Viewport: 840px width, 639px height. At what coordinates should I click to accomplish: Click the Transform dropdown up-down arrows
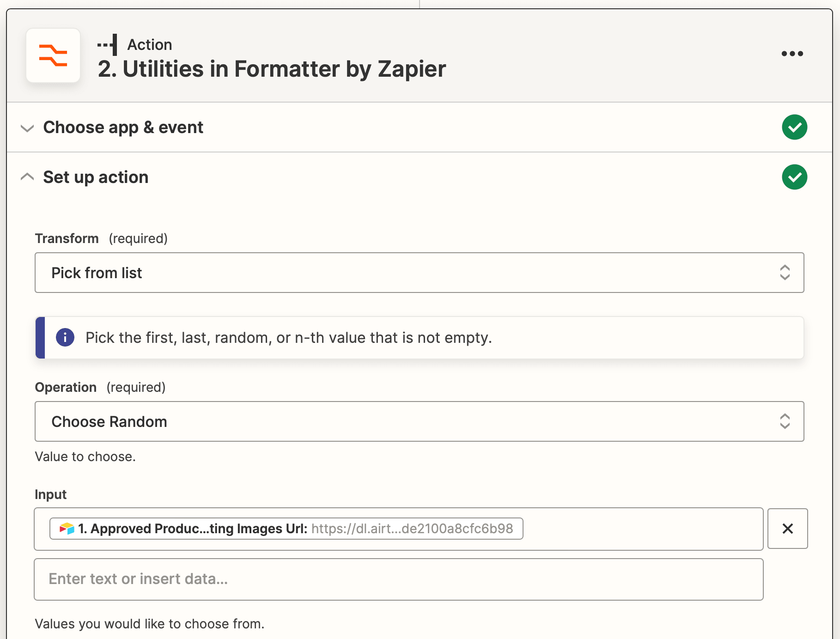click(x=785, y=273)
